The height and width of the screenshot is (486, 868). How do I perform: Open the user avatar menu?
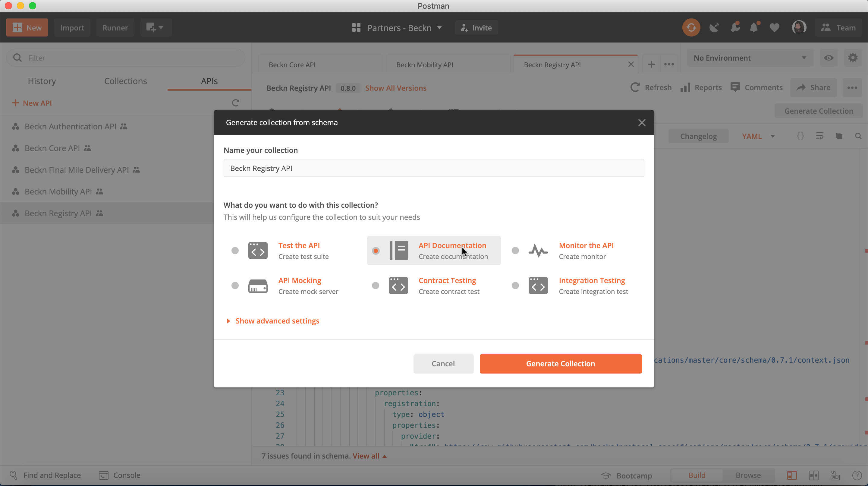click(799, 28)
